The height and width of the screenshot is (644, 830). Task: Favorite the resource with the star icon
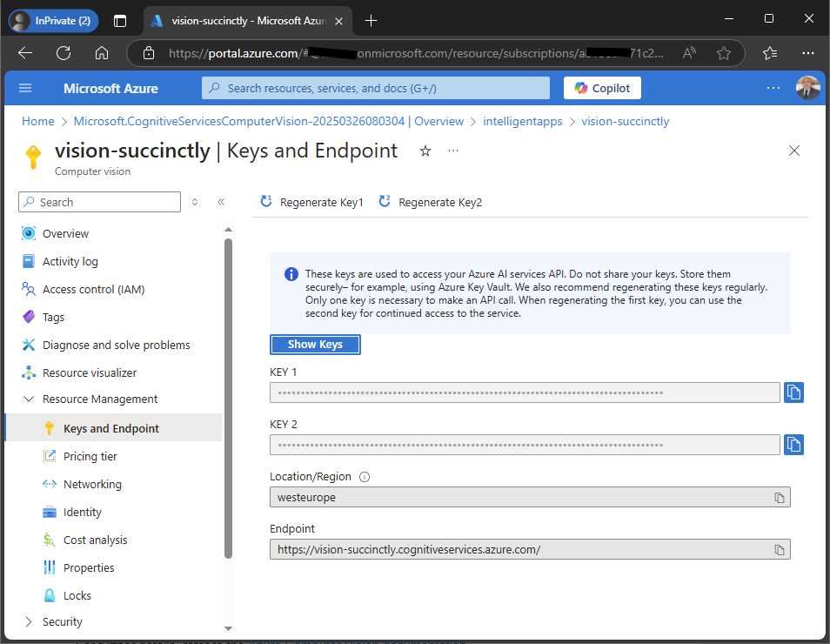pos(425,151)
